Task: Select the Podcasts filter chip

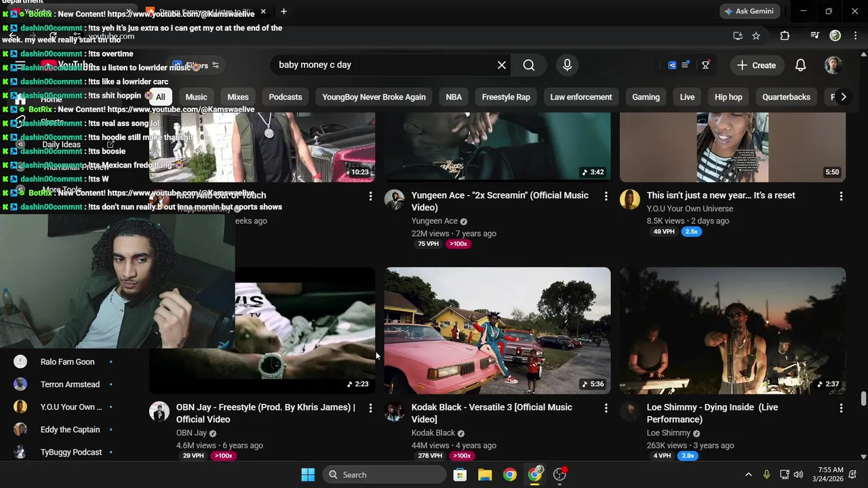Action: click(x=285, y=97)
